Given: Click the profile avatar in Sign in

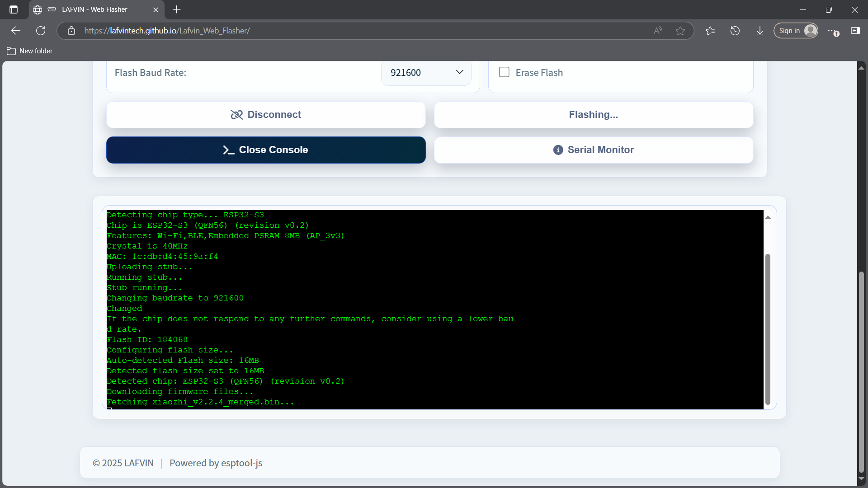Looking at the screenshot, I should pos(811,31).
